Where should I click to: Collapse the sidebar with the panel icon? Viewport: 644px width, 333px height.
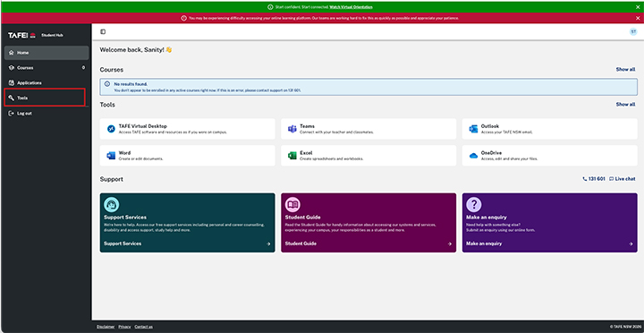[103, 31]
